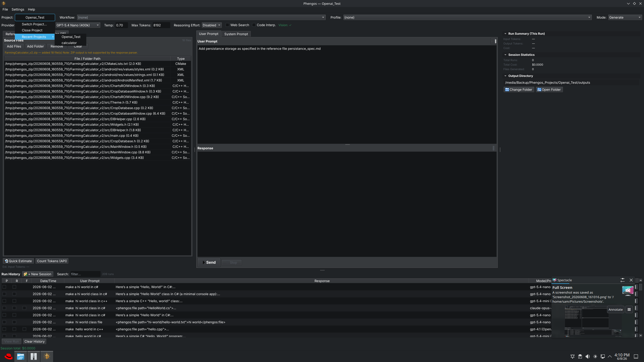Viewport: 644px width, 362px height.
Task: Open the Mode Generate dropdown
Action: [625, 17]
